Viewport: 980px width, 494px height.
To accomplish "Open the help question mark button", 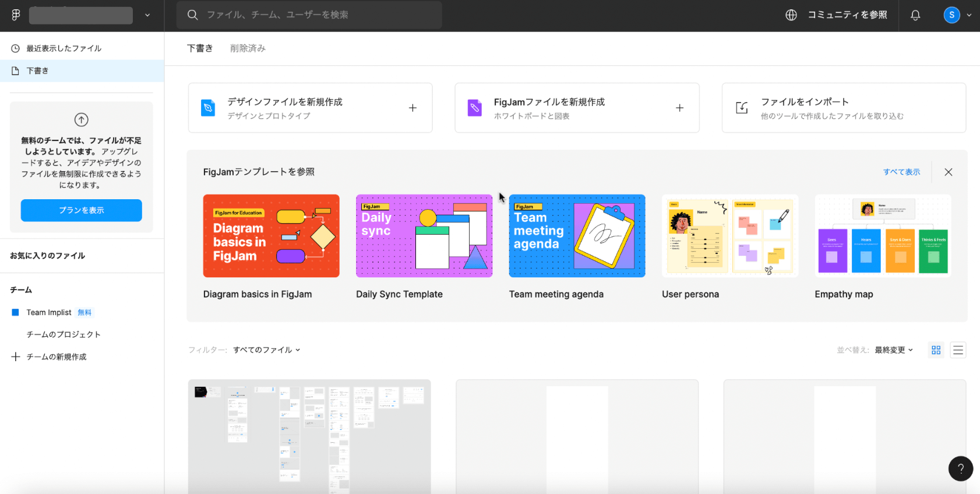I will tap(961, 468).
